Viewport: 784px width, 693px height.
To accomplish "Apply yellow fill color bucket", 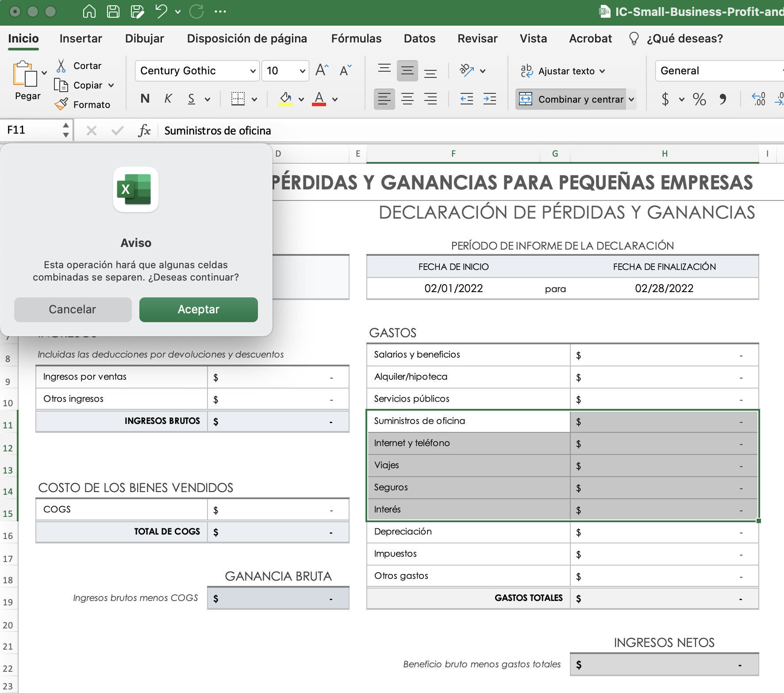I will click(286, 99).
